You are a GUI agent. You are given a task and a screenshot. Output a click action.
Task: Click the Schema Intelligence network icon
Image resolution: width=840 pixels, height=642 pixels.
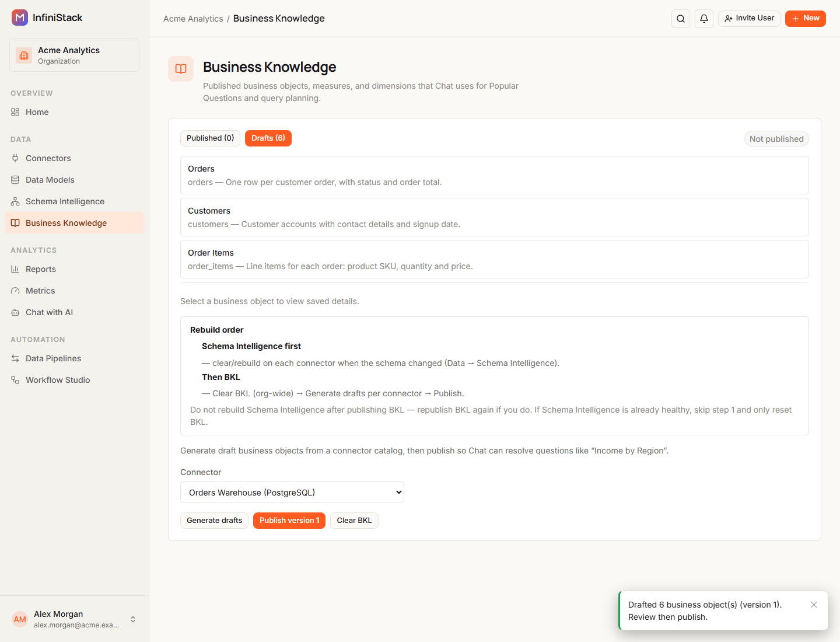pos(15,201)
